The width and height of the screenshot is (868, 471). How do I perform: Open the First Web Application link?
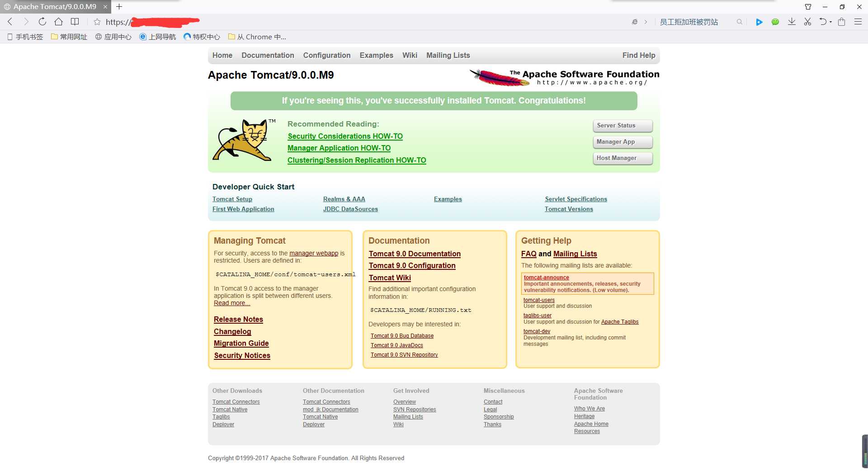pos(243,209)
